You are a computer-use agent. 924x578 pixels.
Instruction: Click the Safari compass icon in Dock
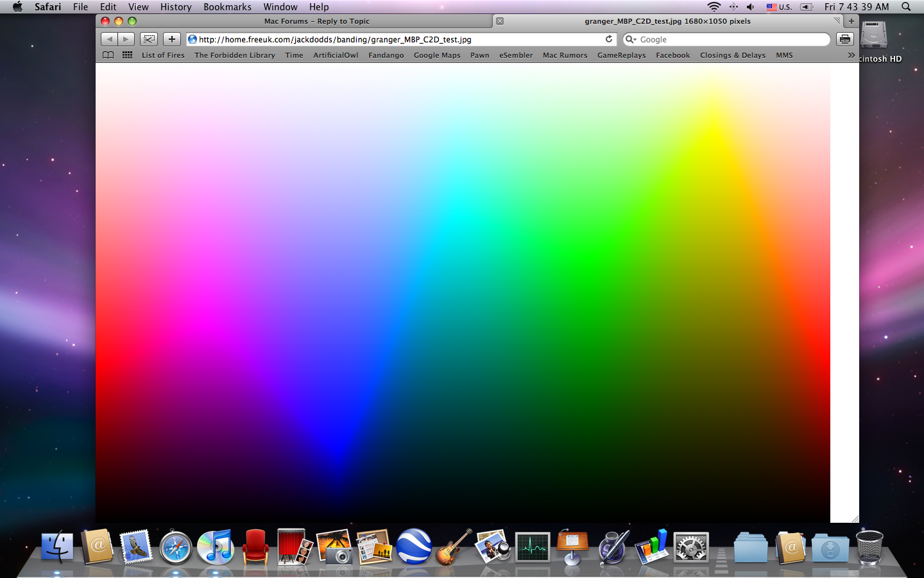pyautogui.click(x=175, y=548)
